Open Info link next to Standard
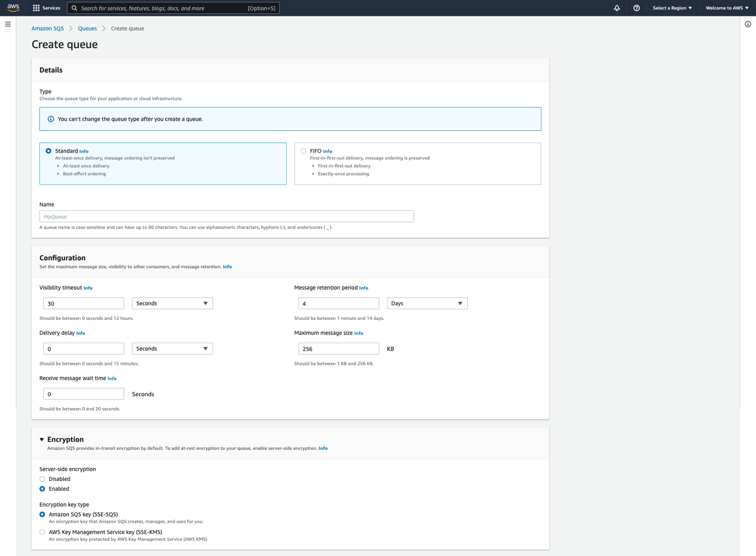This screenshot has height=556, width=756. click(84, 152)
